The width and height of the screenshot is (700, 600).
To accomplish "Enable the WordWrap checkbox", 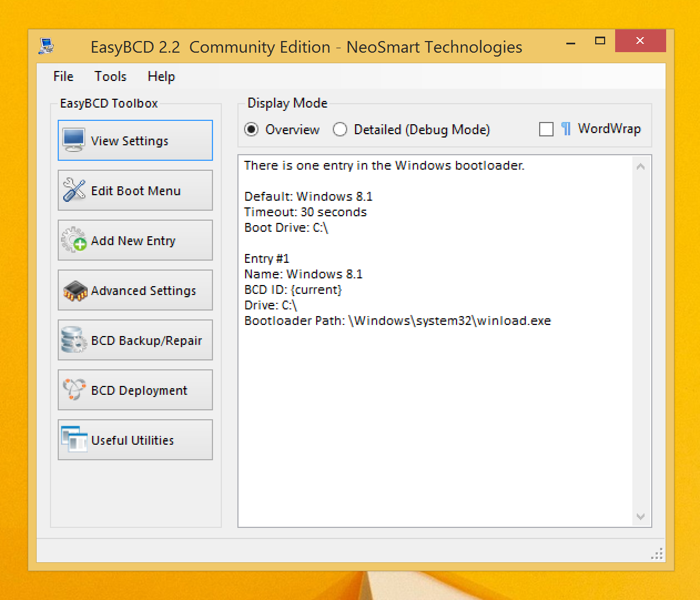I will coord(546,129).
